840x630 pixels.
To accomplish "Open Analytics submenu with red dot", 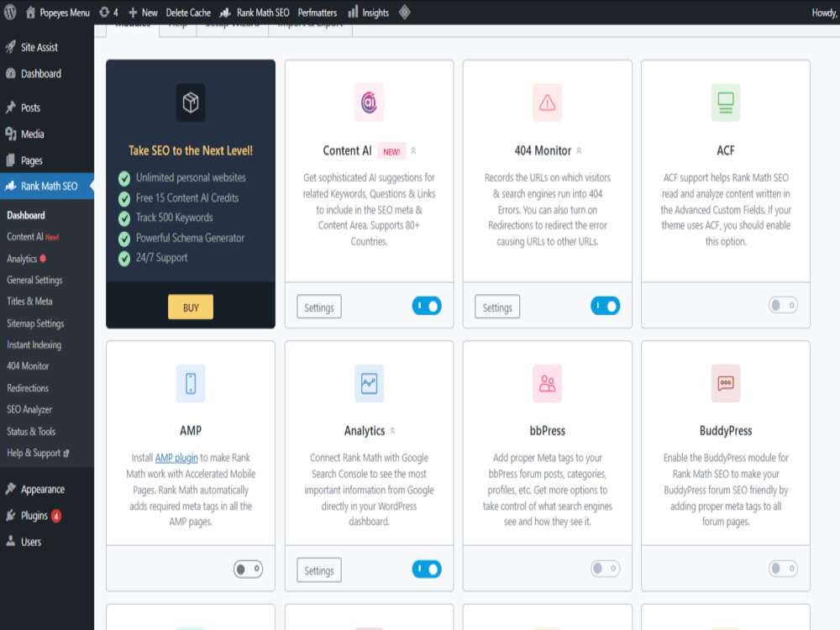I will [26, 258].
